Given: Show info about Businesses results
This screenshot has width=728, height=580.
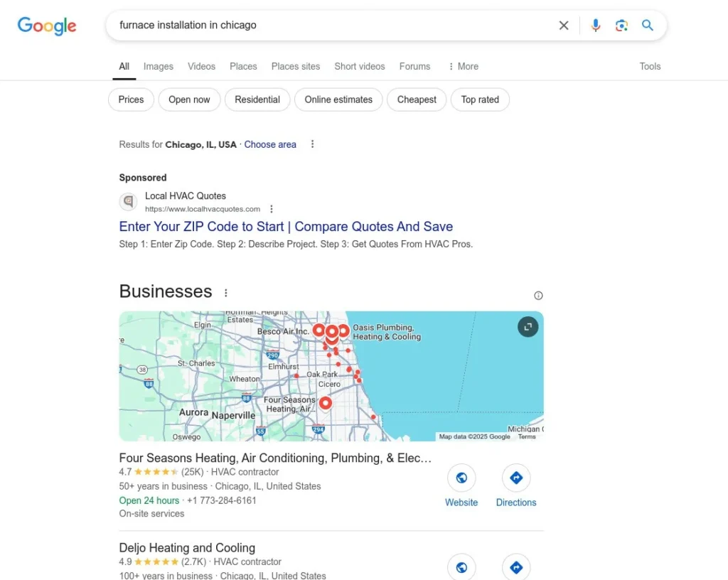Looking at the screenshot, I should point(538,296).
